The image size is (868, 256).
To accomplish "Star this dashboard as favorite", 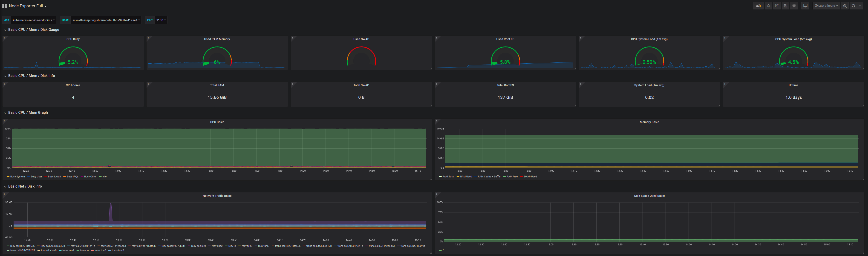I will pos(769,6).
